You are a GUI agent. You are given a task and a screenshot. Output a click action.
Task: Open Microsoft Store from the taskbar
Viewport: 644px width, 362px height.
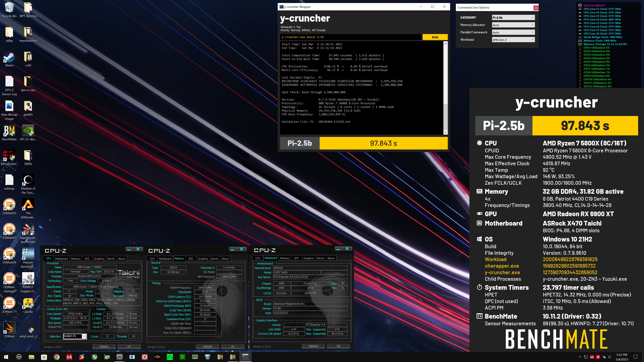(44, 357)
